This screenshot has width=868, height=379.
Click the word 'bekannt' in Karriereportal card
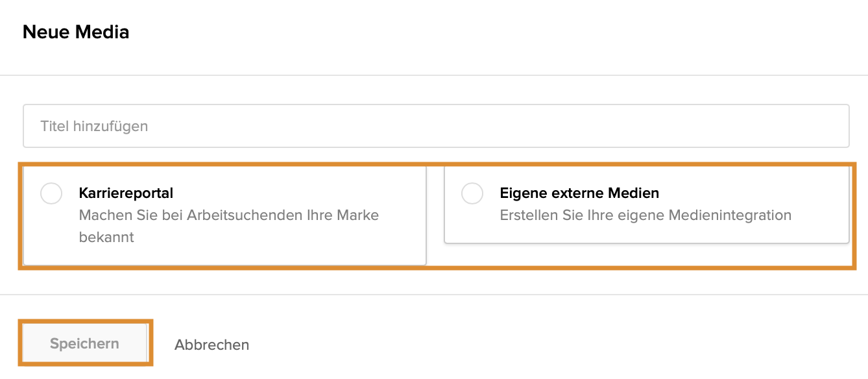106,237
